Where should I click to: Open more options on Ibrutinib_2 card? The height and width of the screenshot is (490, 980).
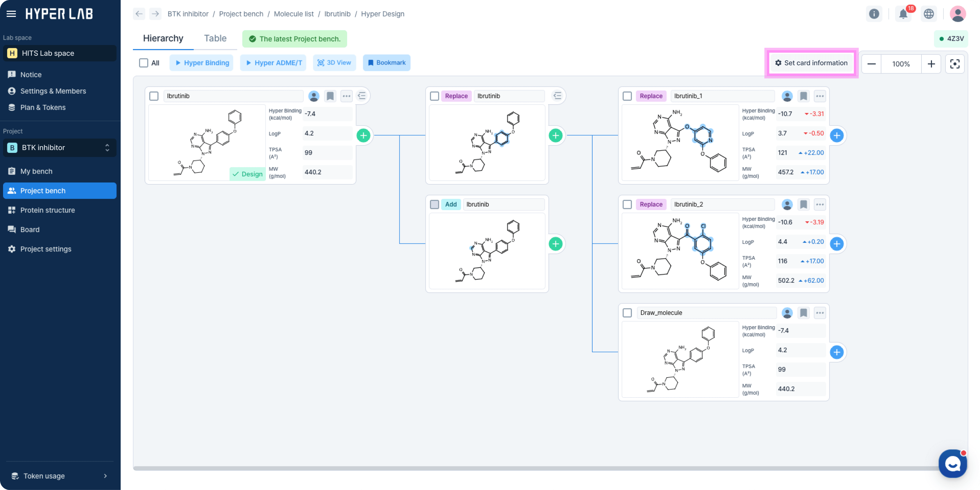820,204
